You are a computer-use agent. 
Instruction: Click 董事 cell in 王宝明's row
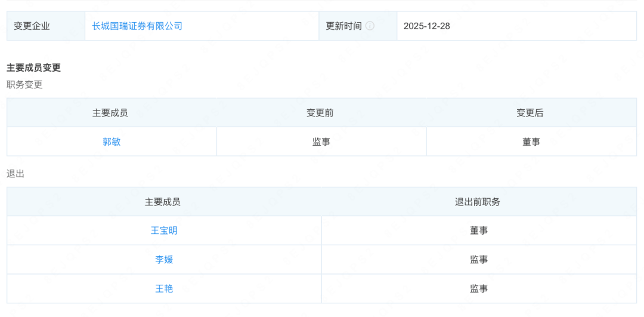[479, 230]
